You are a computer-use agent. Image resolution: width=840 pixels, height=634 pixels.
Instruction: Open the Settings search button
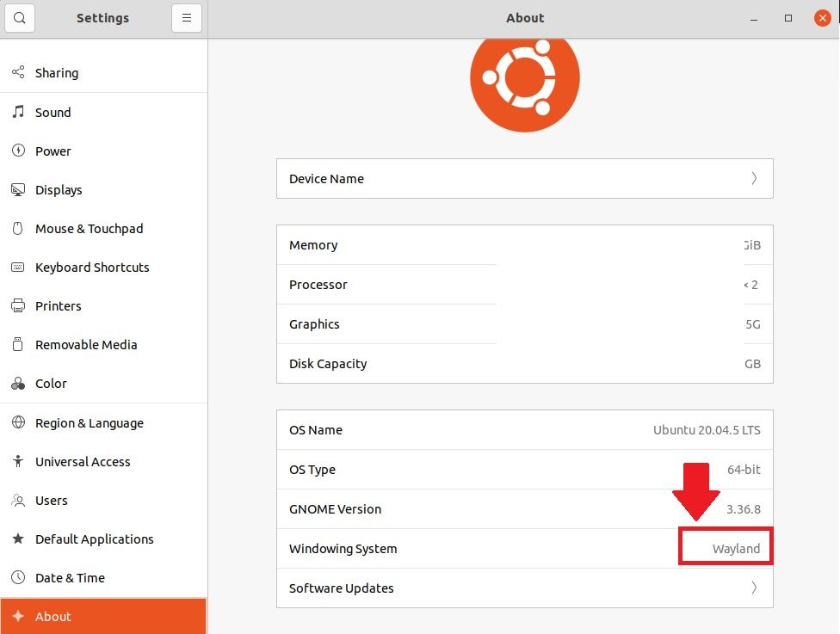[x=20, y=18]
